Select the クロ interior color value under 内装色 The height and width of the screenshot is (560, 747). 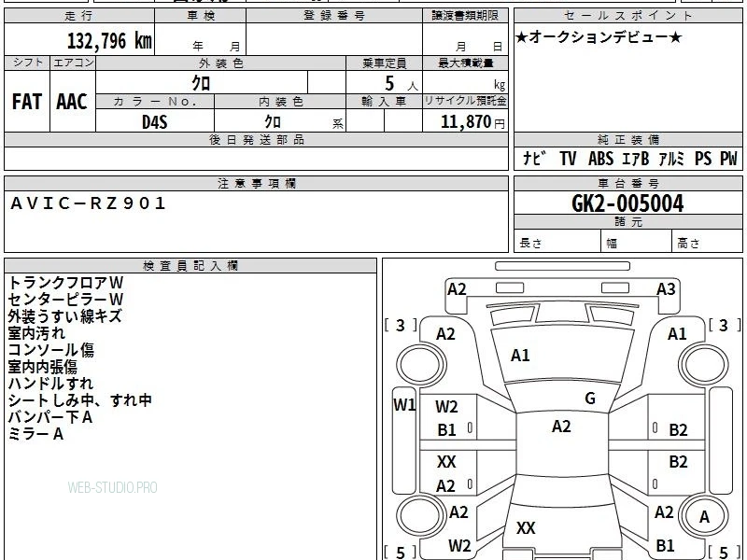pyautogui.click(x=273, y=122)
